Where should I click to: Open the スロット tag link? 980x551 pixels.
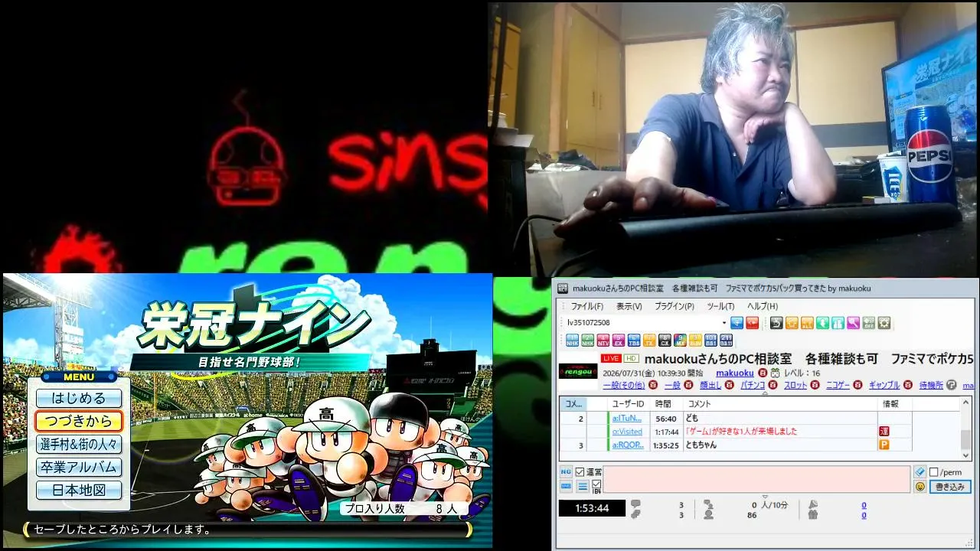(795, 385)
